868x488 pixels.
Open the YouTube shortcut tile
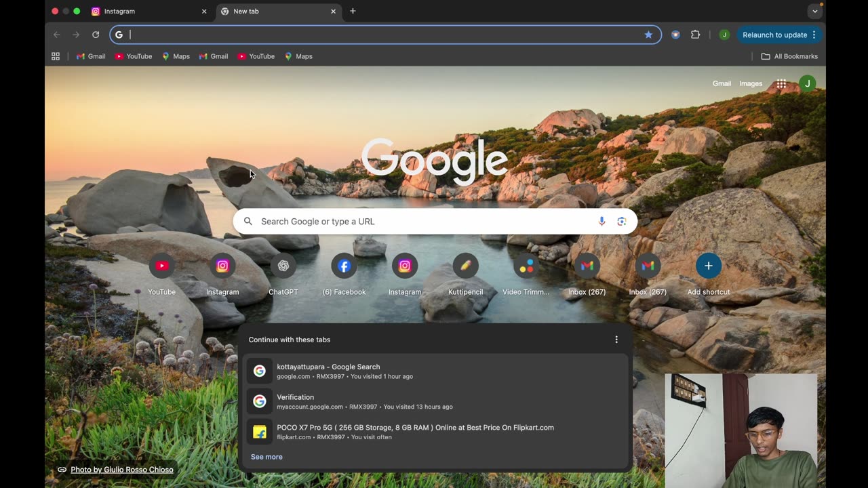[x=161, y=275]
